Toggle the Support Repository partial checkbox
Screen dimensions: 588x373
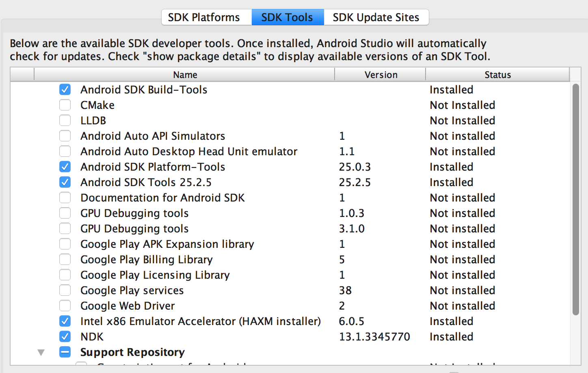tap(65, 352)
